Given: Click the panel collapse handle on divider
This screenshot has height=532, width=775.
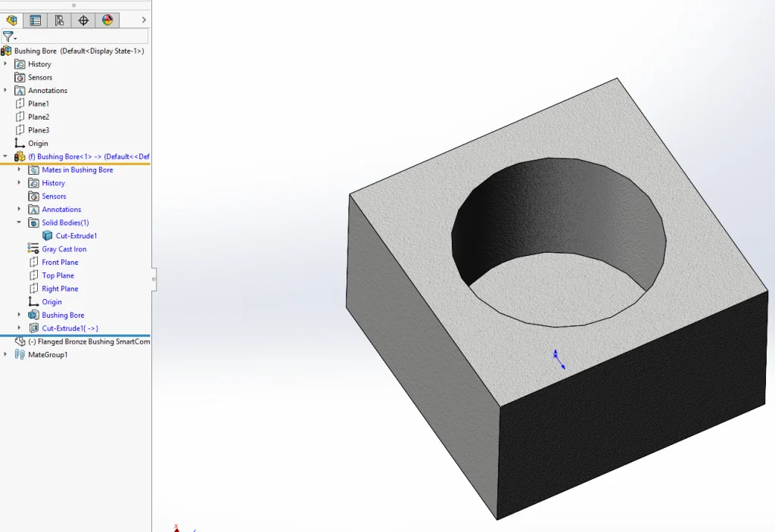Looking at the screenshot, I should 154,279.
